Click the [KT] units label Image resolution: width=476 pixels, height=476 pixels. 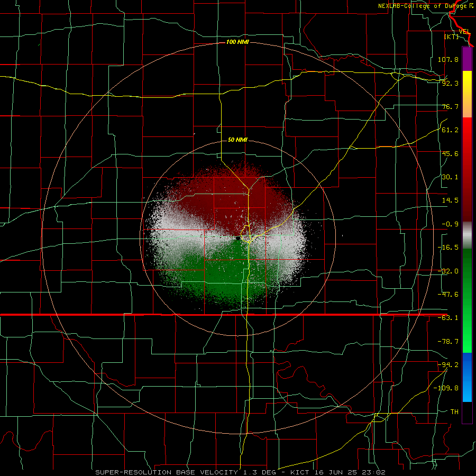[452, 36]
